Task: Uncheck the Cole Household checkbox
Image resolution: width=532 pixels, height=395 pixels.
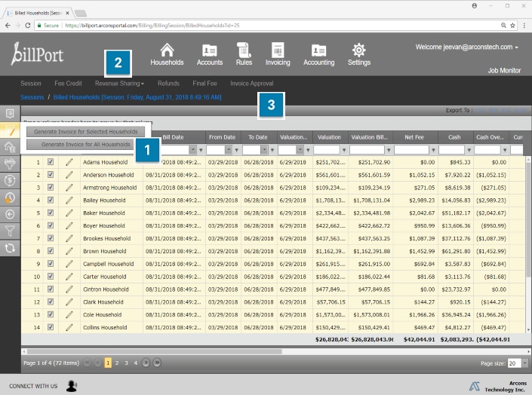Action: pos(51,314)
